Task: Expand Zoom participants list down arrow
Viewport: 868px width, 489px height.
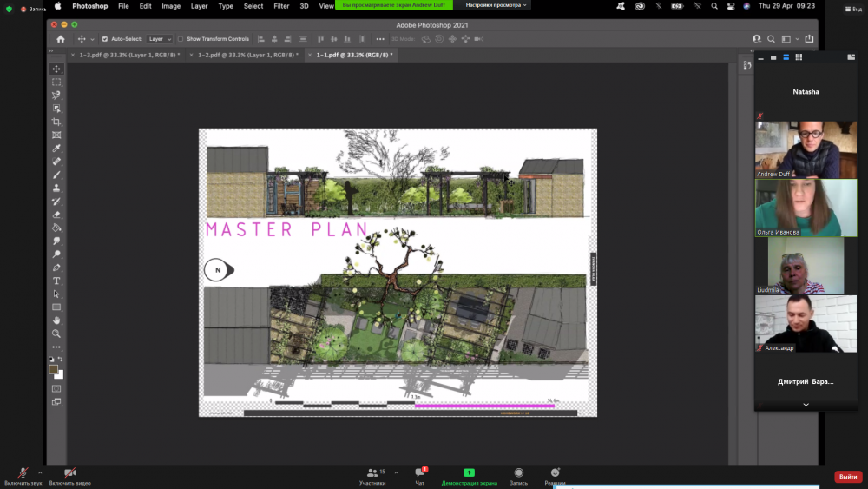Action: click(806, 405)
